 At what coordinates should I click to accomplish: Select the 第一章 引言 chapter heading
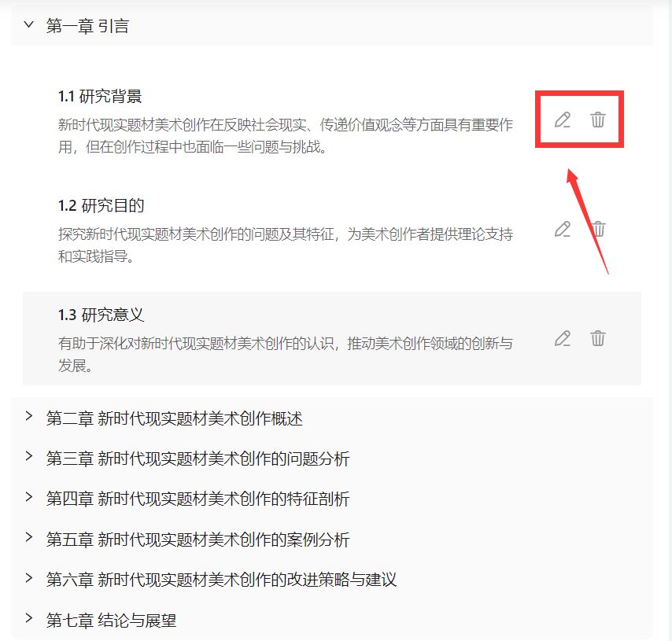pos(87,26)
